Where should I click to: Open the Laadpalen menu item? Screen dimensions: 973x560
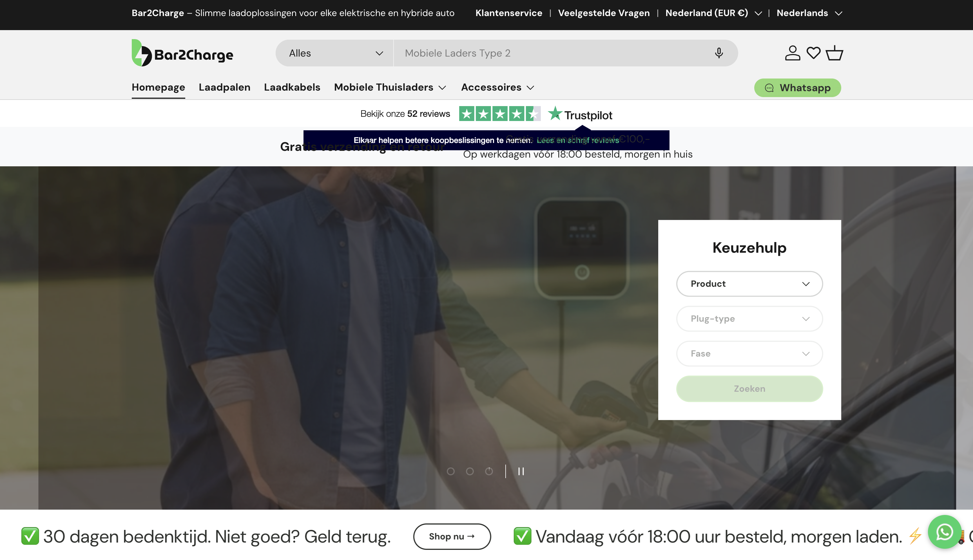[224, 87]
